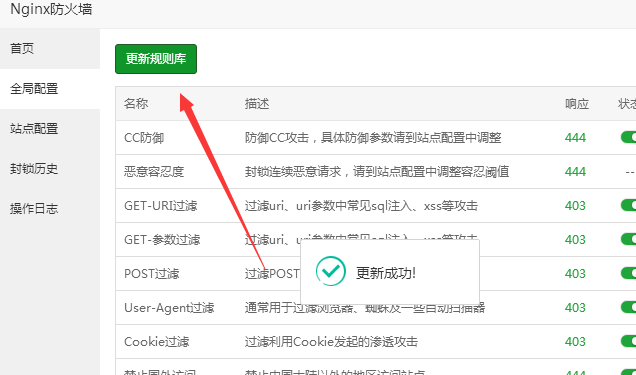Screen dimensions: 636x375
Task: Click the 响应 column header
Action: point(577,104)
